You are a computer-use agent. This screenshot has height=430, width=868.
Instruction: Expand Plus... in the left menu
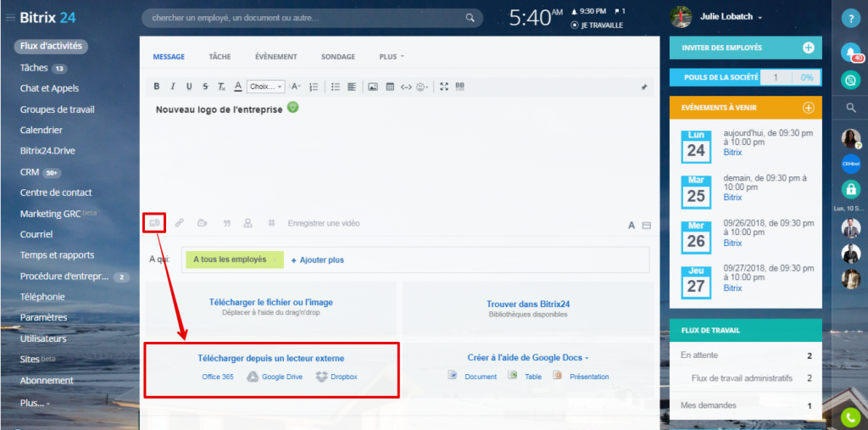tap(35, 403)
